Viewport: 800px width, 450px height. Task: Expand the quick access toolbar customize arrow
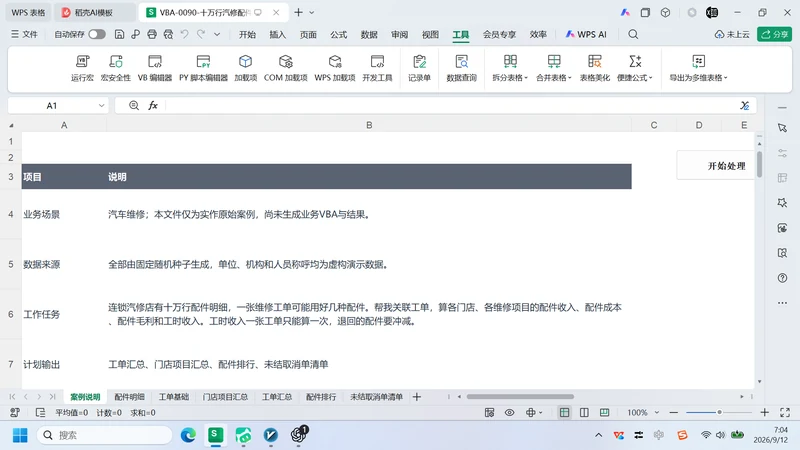click(x=217, y=34)
